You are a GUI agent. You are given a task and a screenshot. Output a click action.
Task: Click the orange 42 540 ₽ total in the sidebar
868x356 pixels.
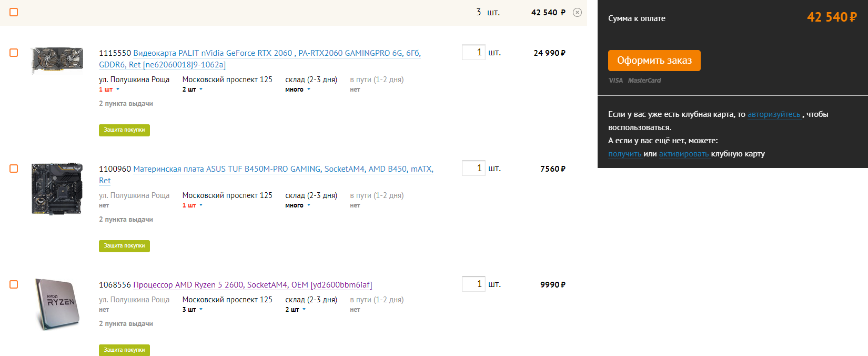click(x=832, y=17)
